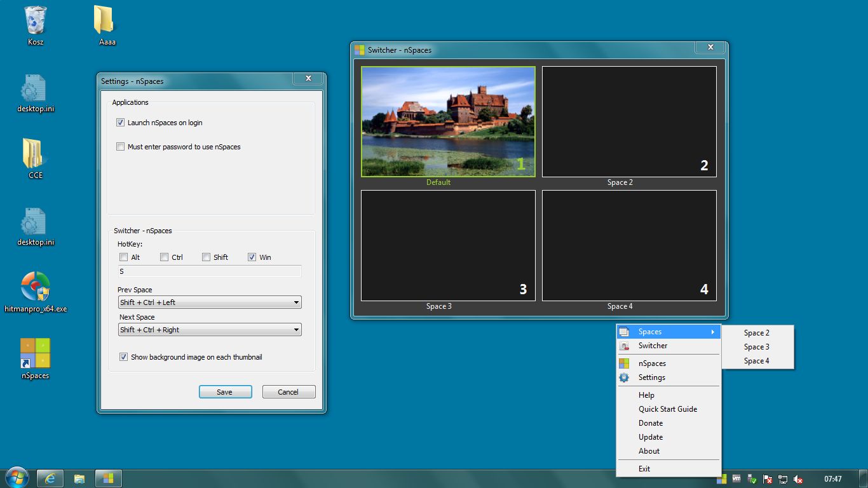The height and width of the screenshot is (488, 868).
Task: Open the Windows Start orb
Action: (x=16, y=478)
